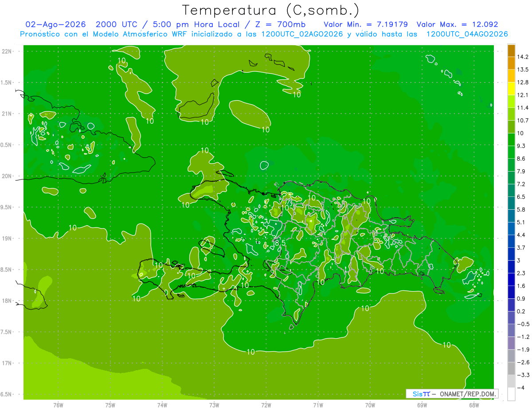
Task: Click color scale value "7.9"
Action: [x=521, y=172]
